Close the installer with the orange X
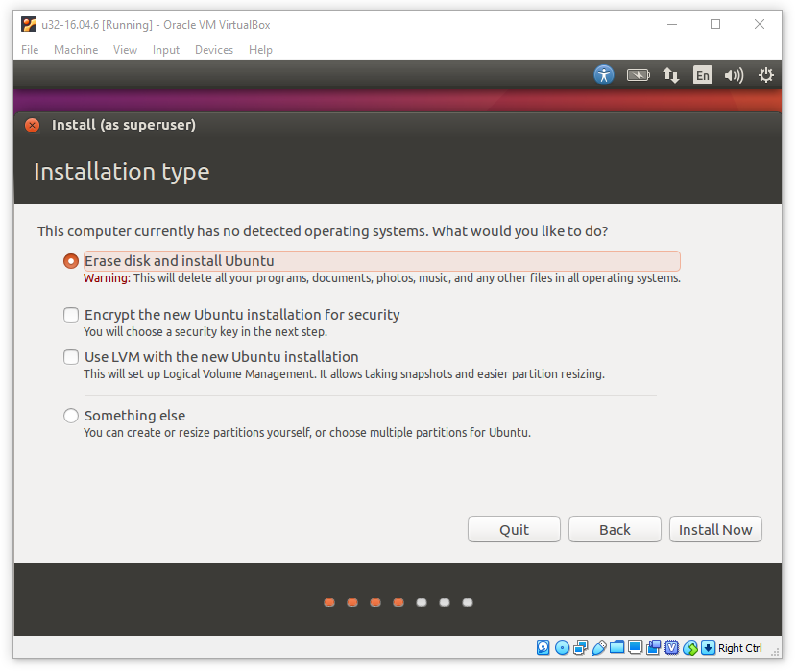 point(33,125)
